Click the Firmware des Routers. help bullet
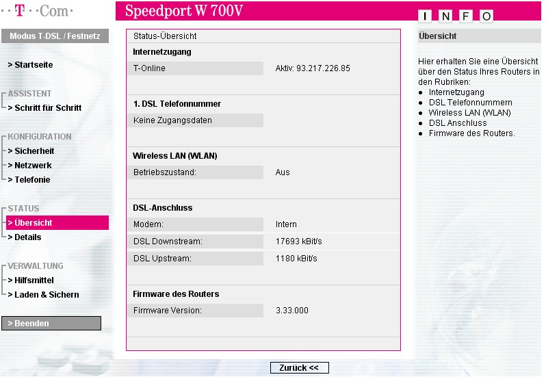The width and height of the screenshot is (559, 392). point(472,133)
